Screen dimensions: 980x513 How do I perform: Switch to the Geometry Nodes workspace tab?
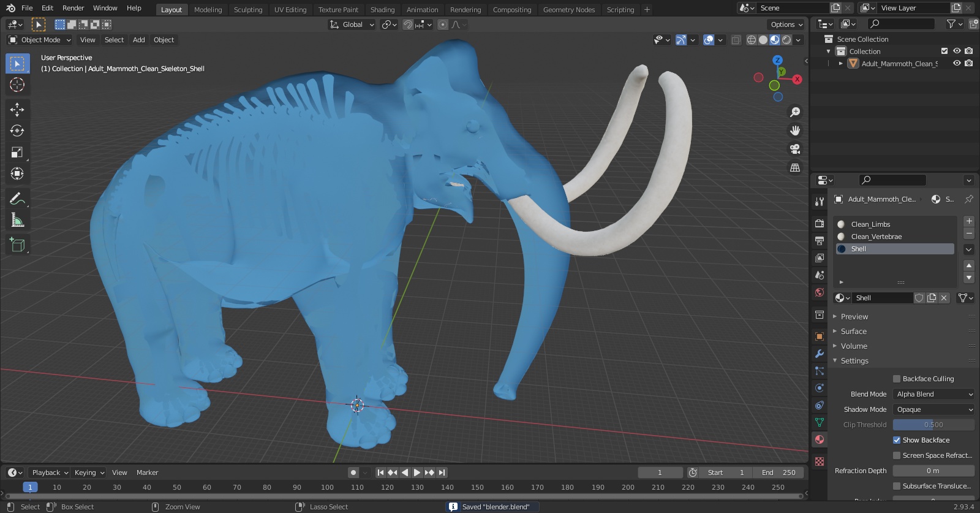(569, 10)
